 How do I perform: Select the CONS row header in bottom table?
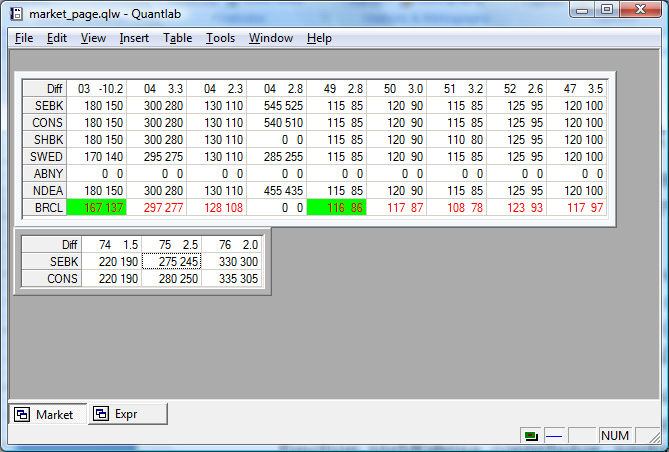[x=52, y=278]
